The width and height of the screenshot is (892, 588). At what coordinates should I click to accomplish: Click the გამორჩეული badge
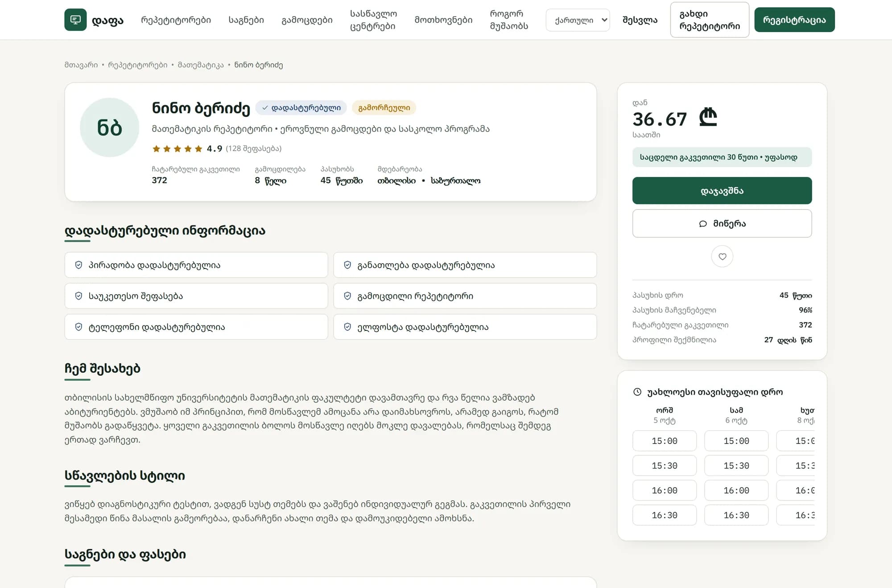tap(384, 107)
